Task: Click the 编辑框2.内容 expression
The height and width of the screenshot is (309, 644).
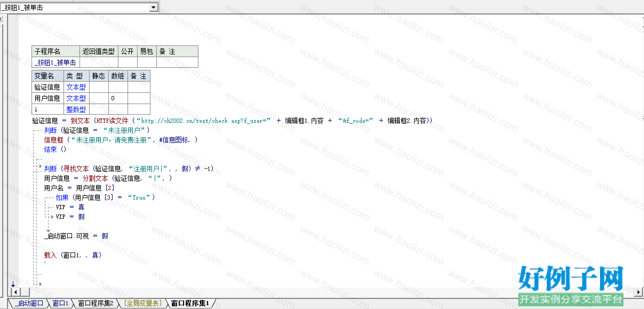Action: tap(407, 121)
